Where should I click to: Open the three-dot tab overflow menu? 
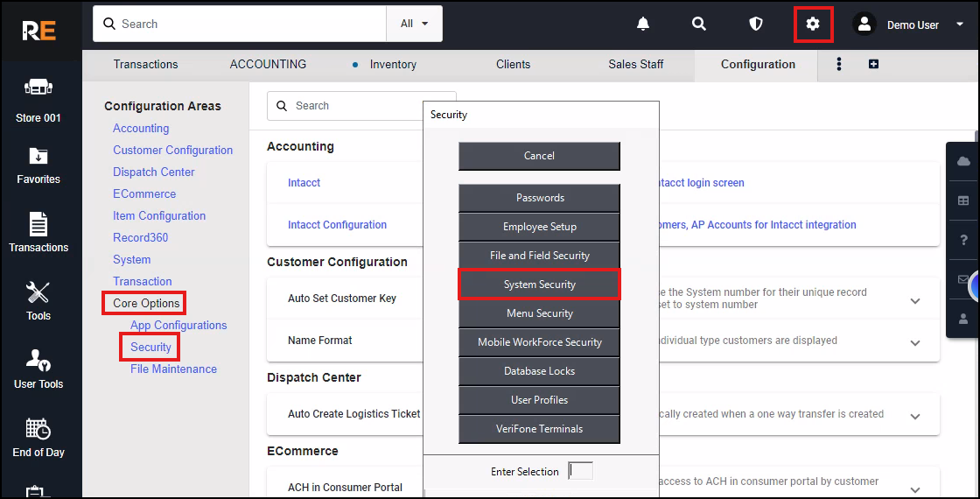pos(839,64)
